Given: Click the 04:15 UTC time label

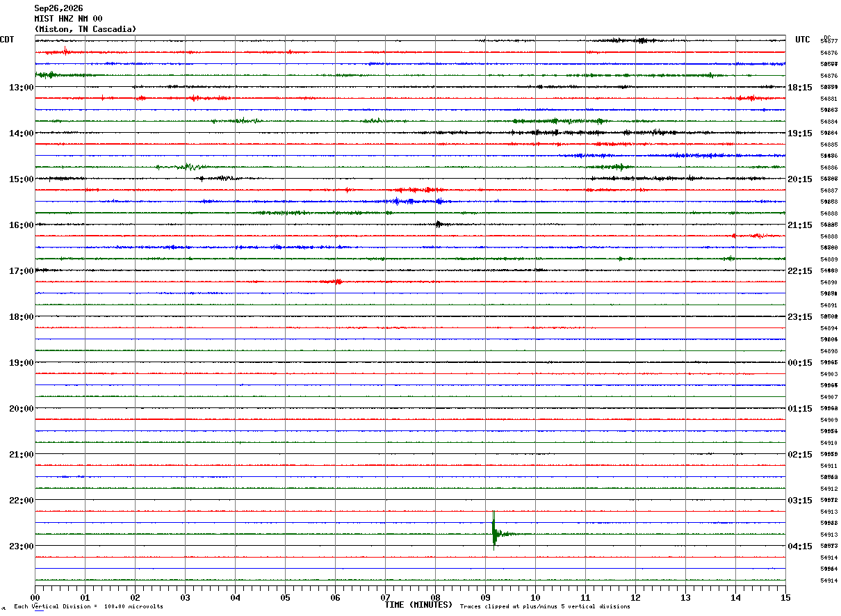Looking at the screenshot, I should coord(800,546).
